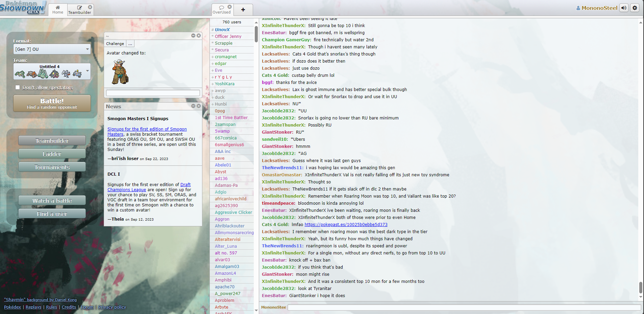
Task: Select user Secura in the user list
Action: (x=232, y=50)
